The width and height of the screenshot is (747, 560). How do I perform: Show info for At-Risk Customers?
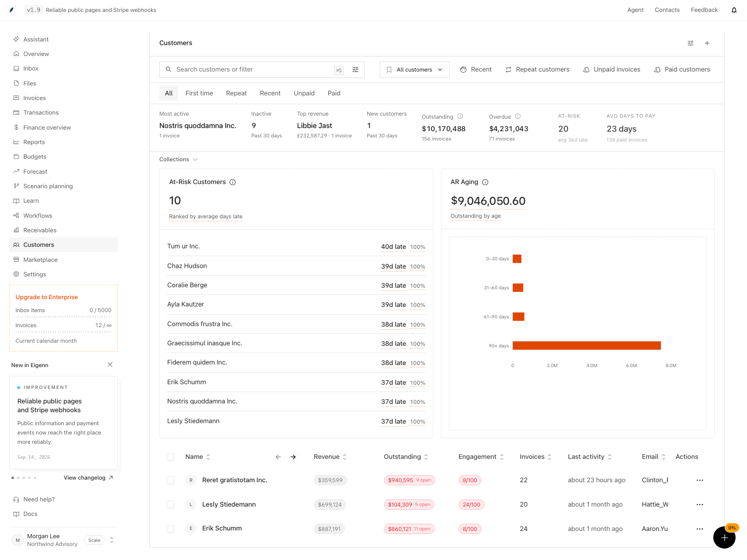[x=232, y=182]
